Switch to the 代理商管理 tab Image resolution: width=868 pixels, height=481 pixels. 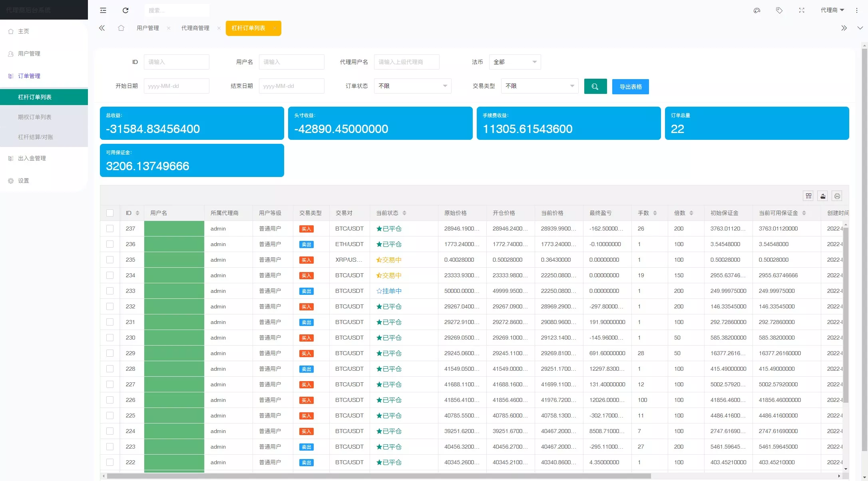point(195,28)
